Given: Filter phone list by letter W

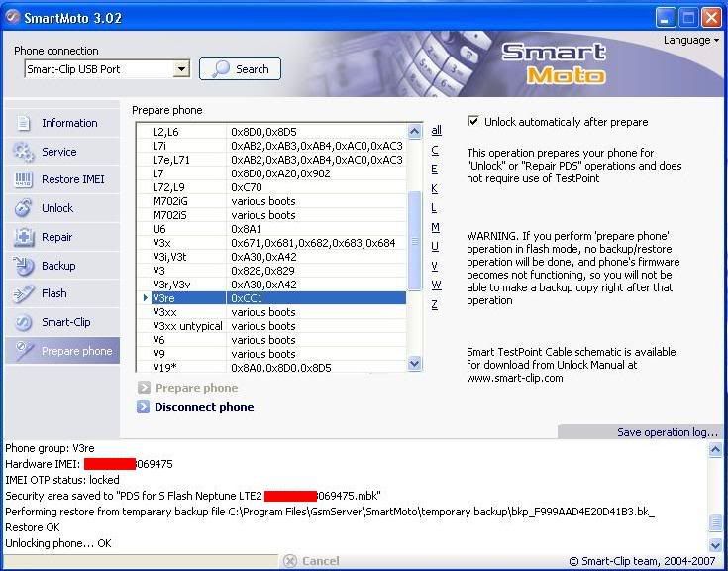Looking at the screenshot, I should pyautogui.click(x=436, y=285).
